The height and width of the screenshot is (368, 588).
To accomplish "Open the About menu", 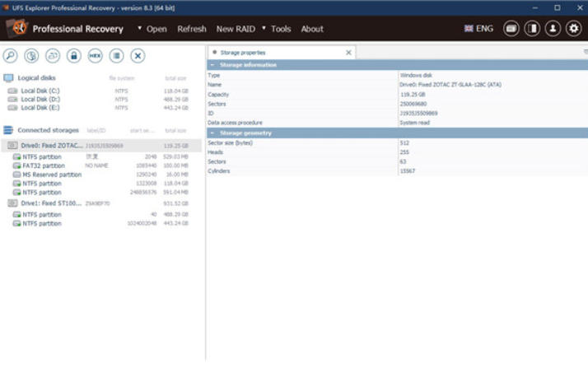I will 312,29.
